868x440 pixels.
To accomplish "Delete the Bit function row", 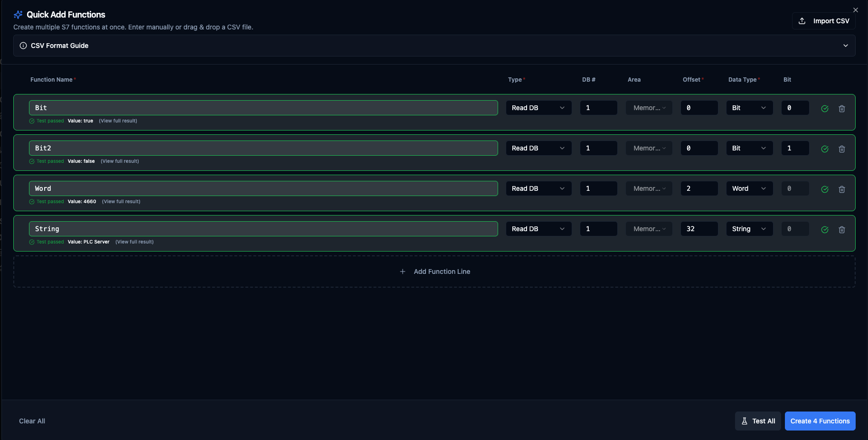I will [841, 109].
